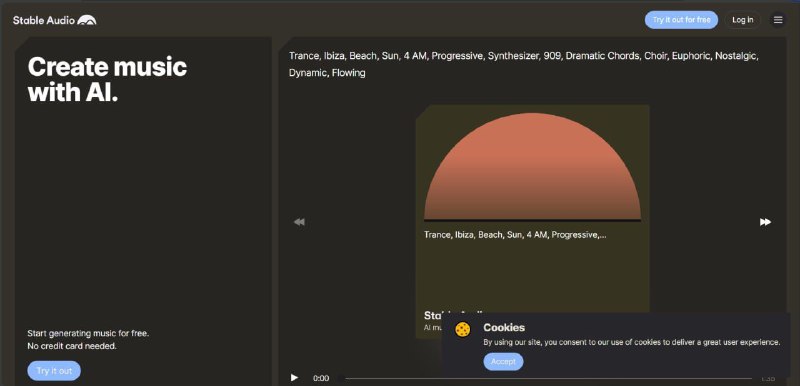
Task: Click the Log in button
Action: coord(742,20)
